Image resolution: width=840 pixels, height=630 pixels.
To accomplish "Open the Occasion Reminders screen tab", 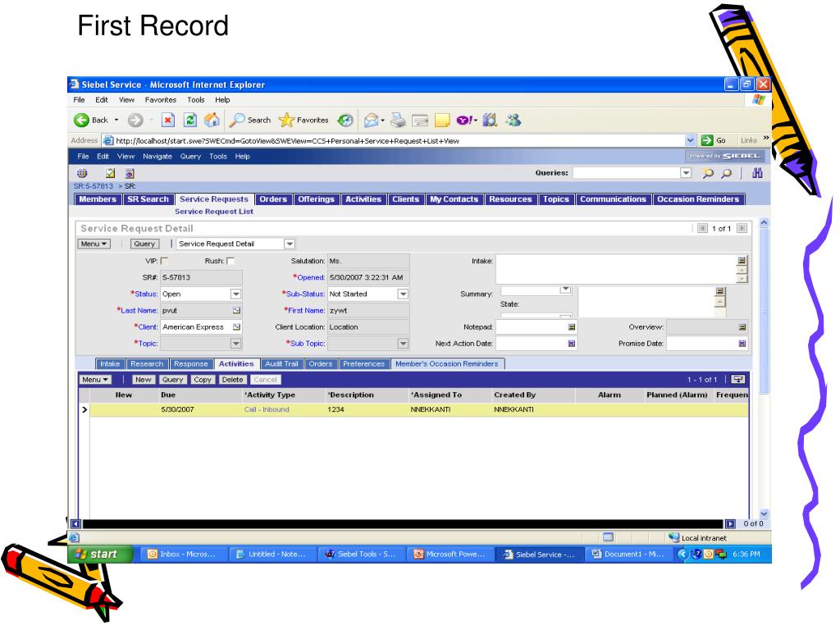I will click(698, 199).
